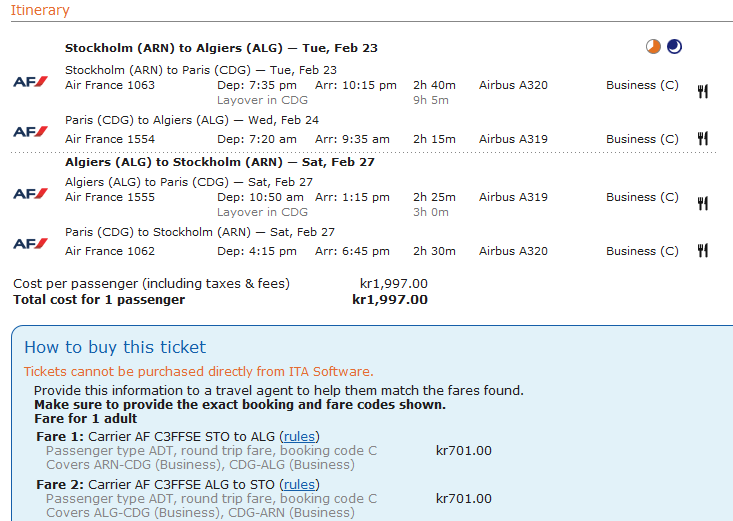
Task: Click the meal icon for flight 1062
Action: 703,251
